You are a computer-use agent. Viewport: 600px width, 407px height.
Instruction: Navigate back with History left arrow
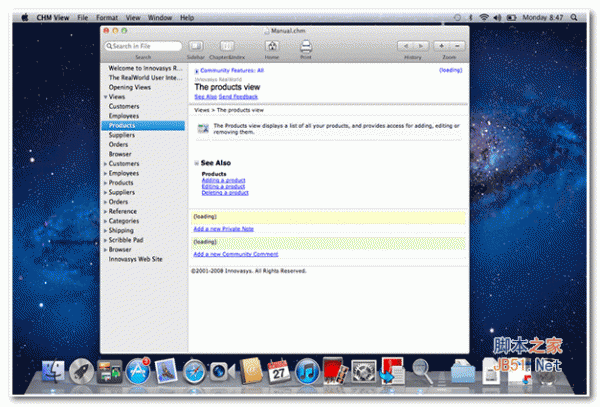pyautogui.click(x=405, y=46)
